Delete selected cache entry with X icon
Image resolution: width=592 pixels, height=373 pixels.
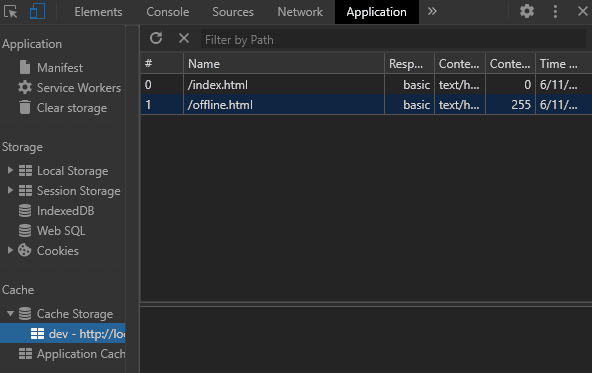tap(184, 38)
